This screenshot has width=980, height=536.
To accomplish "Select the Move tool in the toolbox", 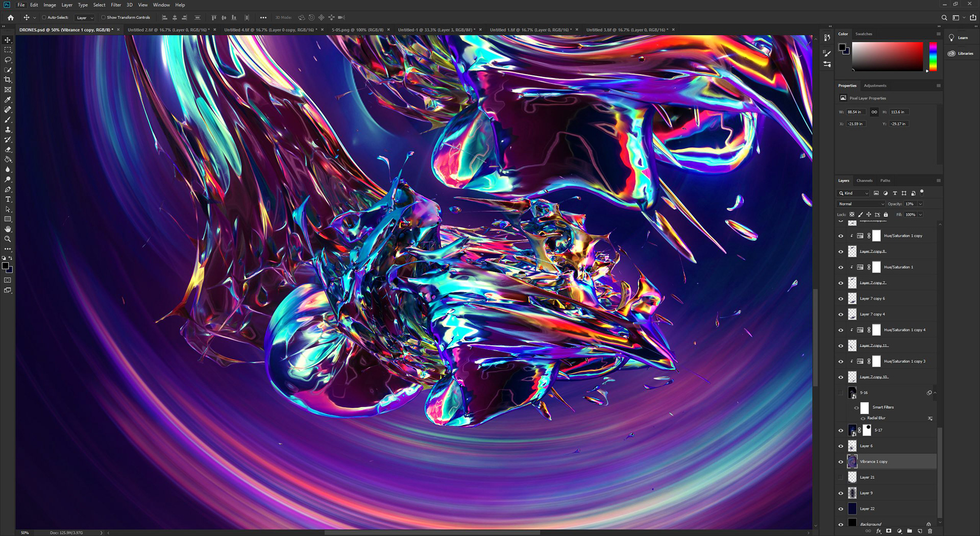I will click(x=8, y=40).
